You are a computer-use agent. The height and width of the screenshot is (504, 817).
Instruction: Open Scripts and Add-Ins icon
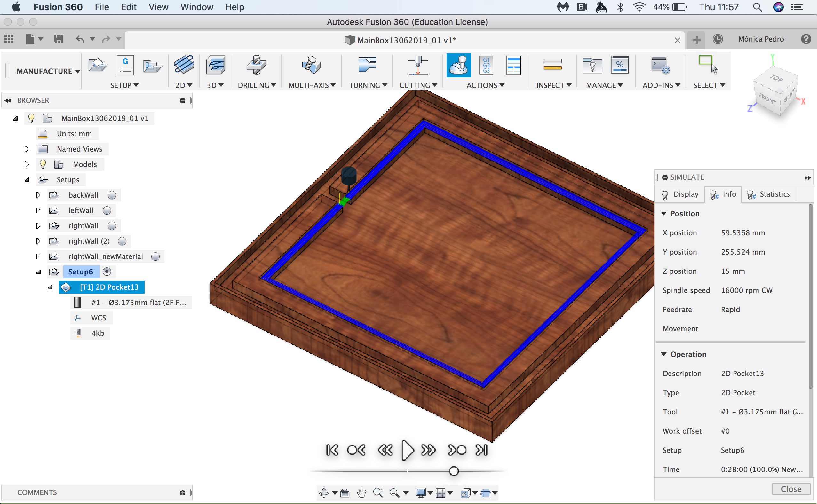point(660,65)
